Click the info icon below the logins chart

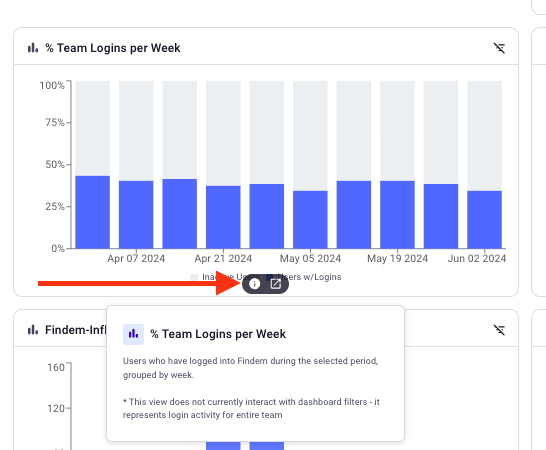point(255,284)
